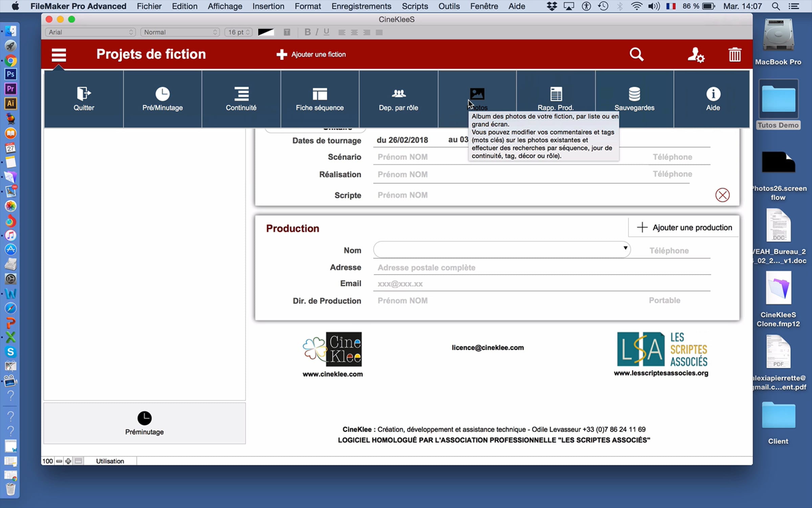The height and width of the screenshot is (508, 812).
Task: Align text left
Action: coord(342,33)
